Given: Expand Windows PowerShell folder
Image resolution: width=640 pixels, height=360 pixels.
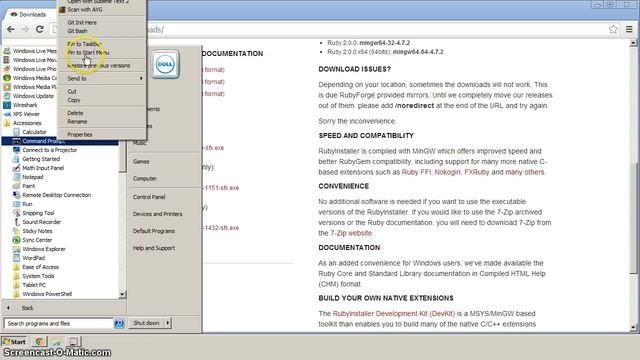Looking at the screenshot, I should point(16,293).
